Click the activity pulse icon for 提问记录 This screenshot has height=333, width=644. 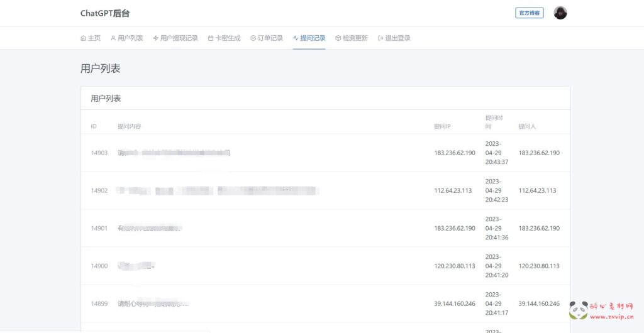(296, 38)
